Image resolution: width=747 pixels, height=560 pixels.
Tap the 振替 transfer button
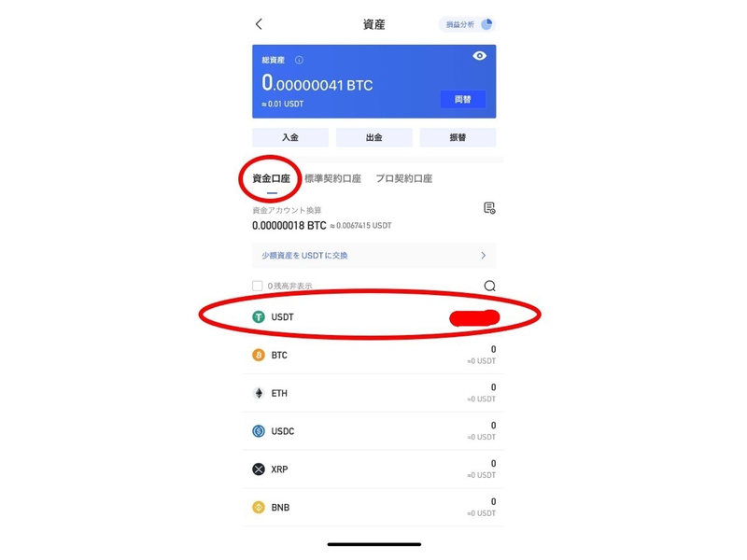458,137
